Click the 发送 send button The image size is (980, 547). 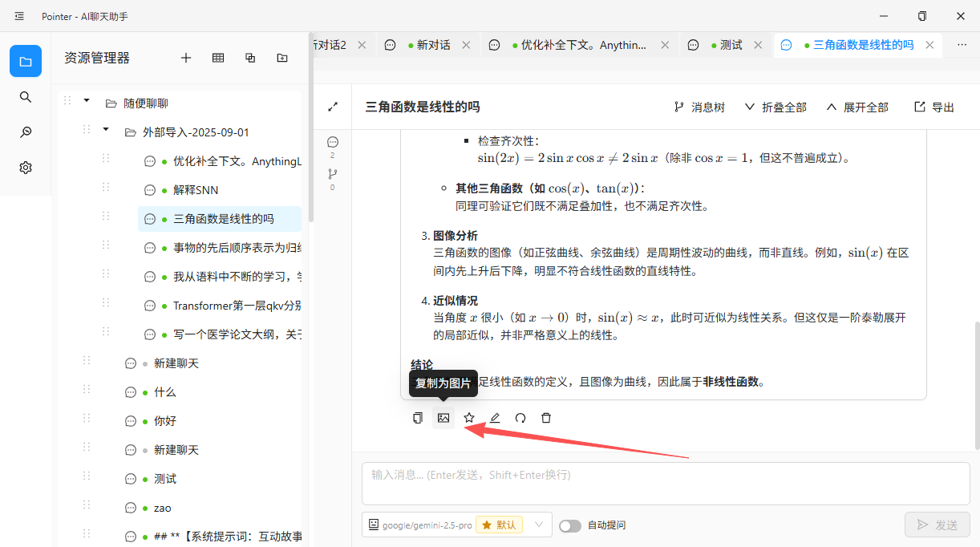tap(937, 525)
